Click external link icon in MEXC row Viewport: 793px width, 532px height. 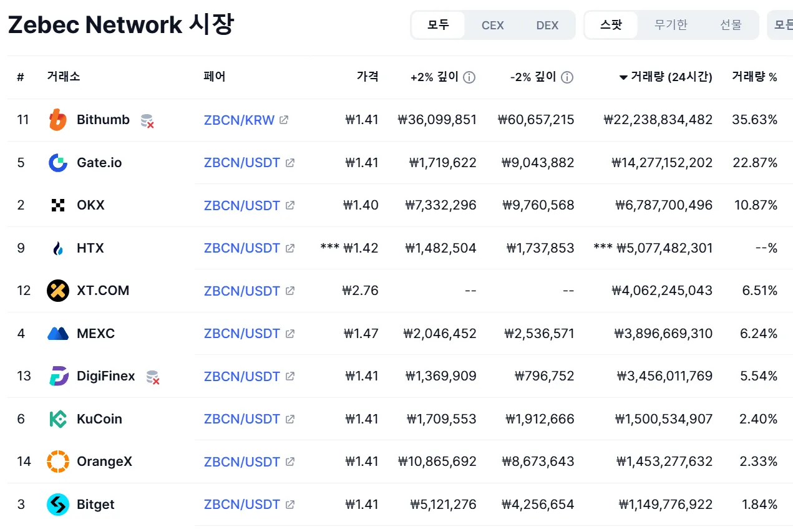[x=289, y=334]
